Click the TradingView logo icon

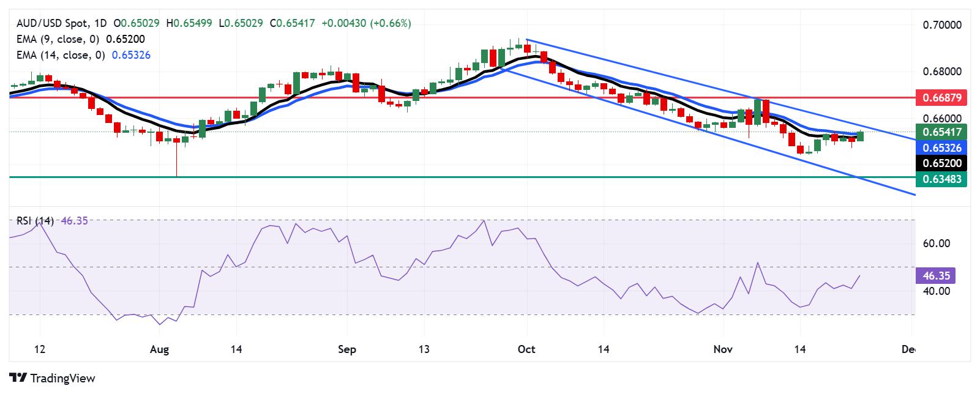pyautogui.click(x=18, y=378)
